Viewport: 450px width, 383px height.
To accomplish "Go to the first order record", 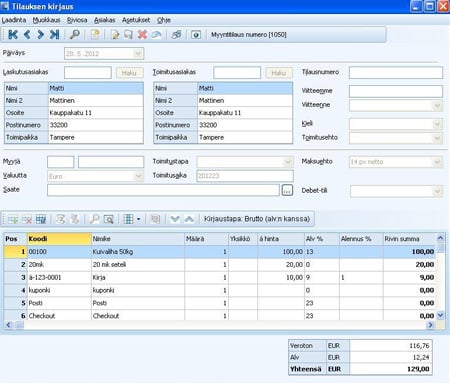I will pos(13,34).
